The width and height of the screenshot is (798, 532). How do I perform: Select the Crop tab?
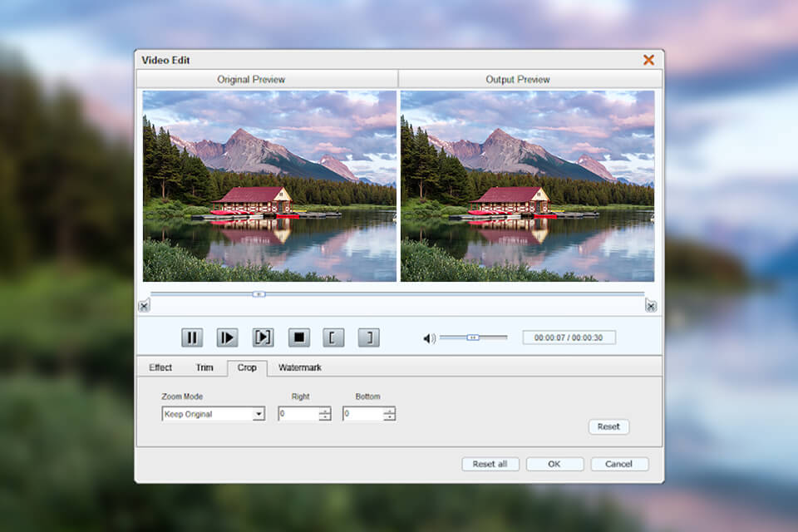[247, 367]
